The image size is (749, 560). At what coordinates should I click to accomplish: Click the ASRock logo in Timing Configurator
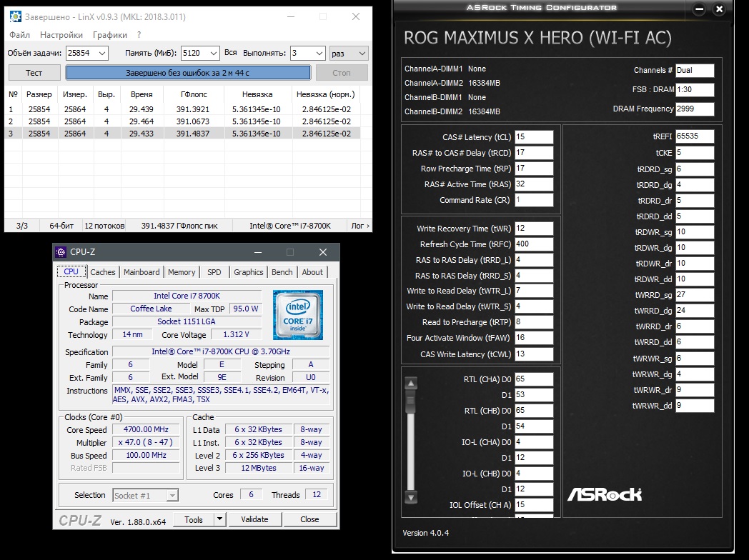[x=604, y=494]
